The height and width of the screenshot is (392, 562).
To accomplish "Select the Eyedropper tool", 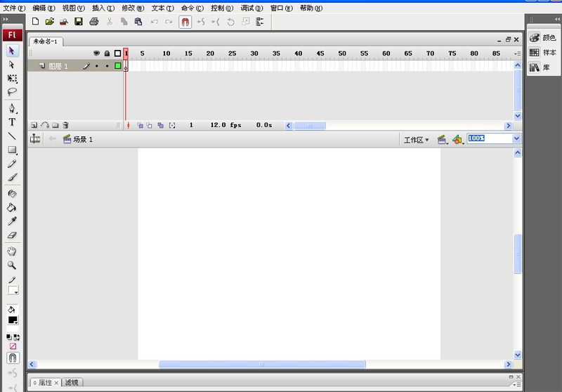I will (x=12, y=221).
